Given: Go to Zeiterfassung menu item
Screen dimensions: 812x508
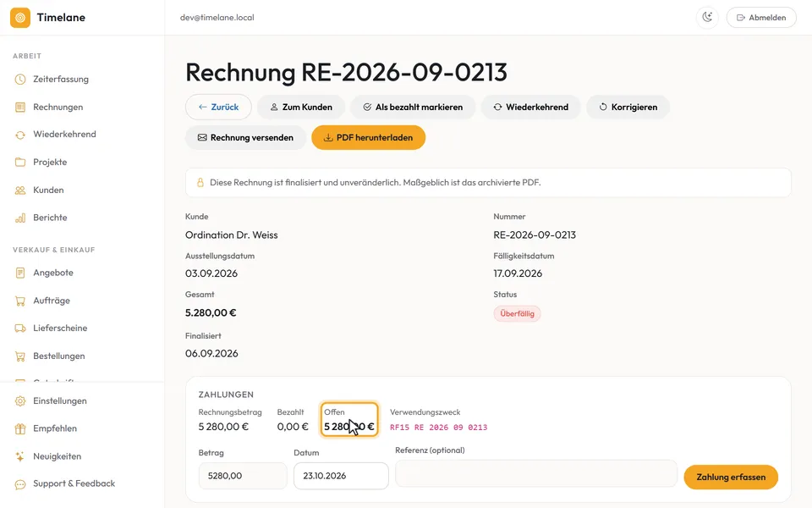Looking at the screenshot, I should [x=61, y=80].
